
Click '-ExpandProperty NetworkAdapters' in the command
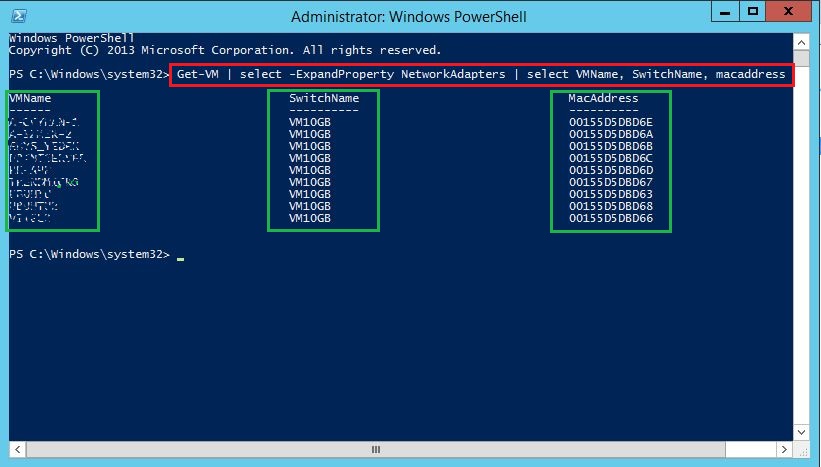397,74
